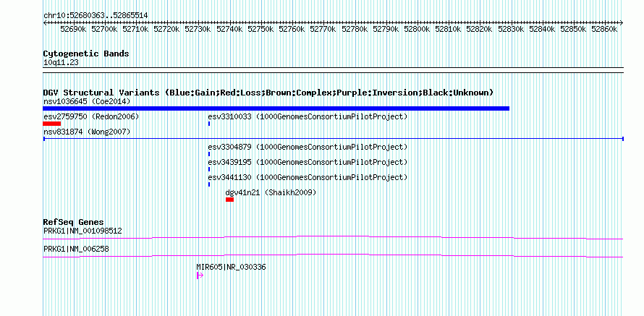Image resolution: width=644 pixels, height=316 pixels.
Task: Click the small blue esv3439195 marker
Action: pyautogui.click(x=209, y=169)
